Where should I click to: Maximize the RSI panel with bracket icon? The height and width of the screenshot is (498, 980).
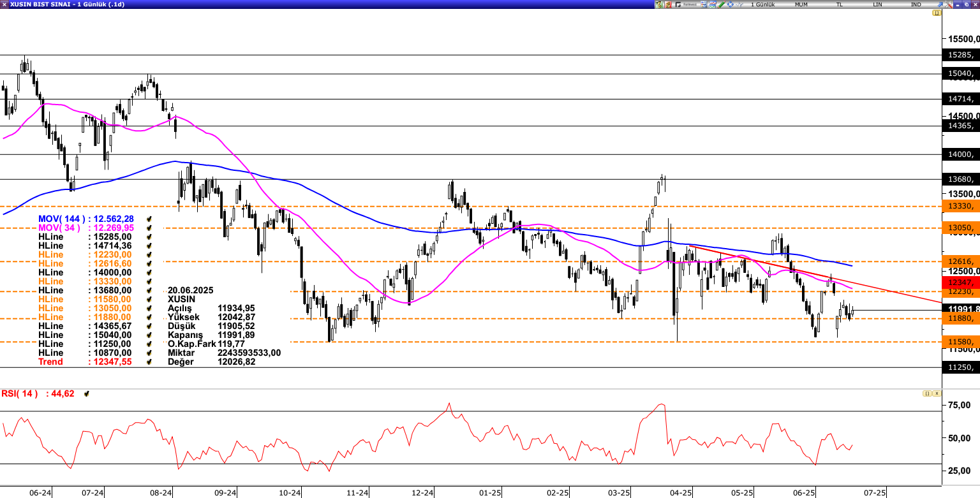coord(927,394)
